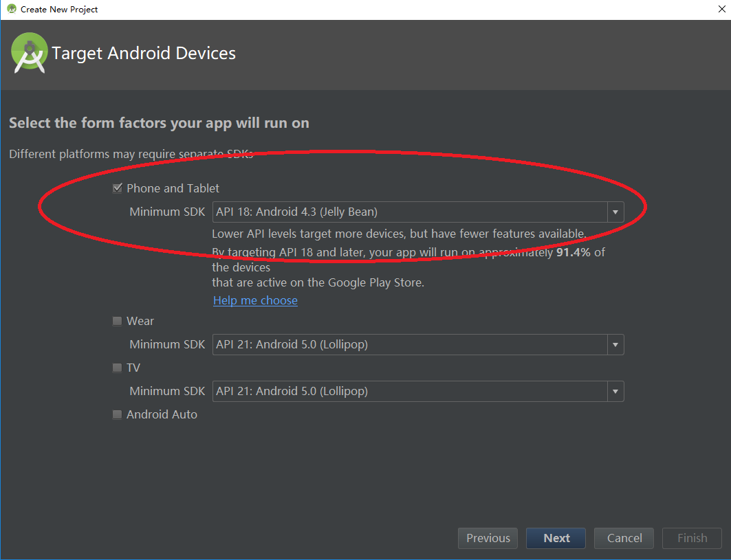Cancel the new project wizard
This screenshot has height=560, width=731.
[x=623, y=538]
